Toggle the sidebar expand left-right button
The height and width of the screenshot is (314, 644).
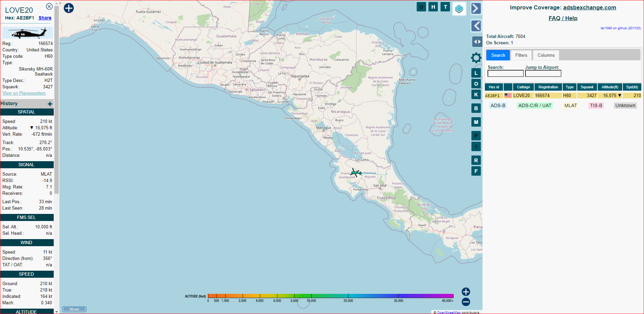coord(477,42)
